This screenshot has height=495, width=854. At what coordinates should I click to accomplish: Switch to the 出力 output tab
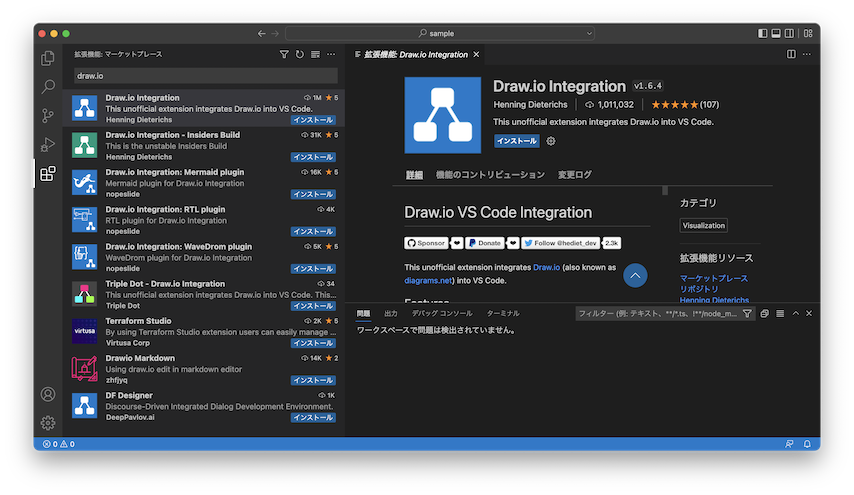pos(391,314)
